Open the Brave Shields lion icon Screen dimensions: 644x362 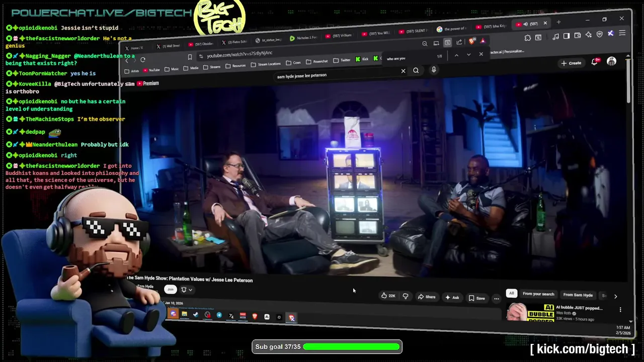point(471,41)
